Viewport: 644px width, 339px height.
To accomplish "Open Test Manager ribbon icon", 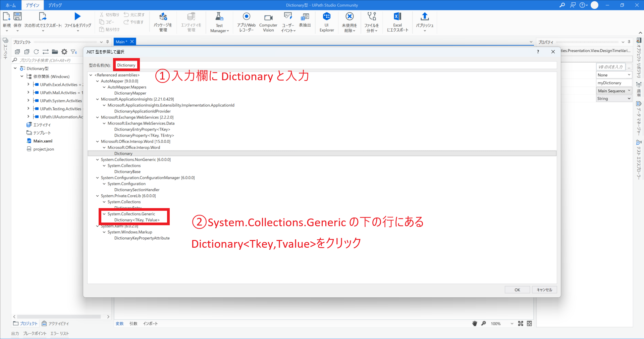I will pyautogui.click(x=219, y=16).
